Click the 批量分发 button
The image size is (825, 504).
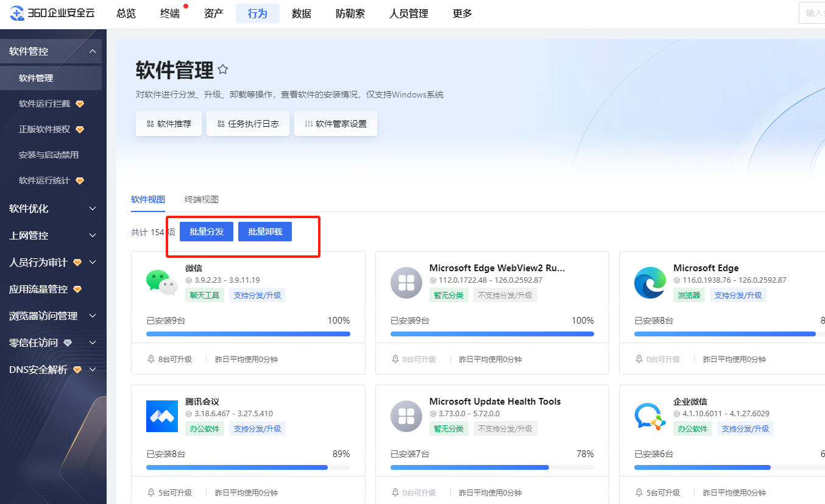coord(207,232)
